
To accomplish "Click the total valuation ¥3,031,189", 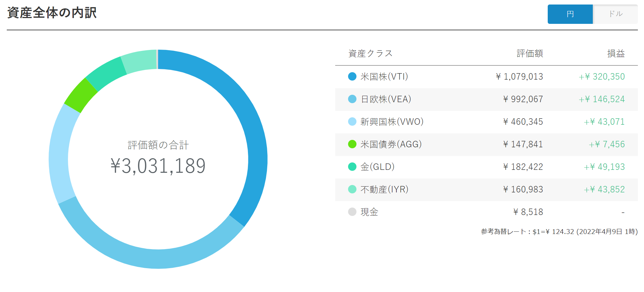I will [158, 166].
